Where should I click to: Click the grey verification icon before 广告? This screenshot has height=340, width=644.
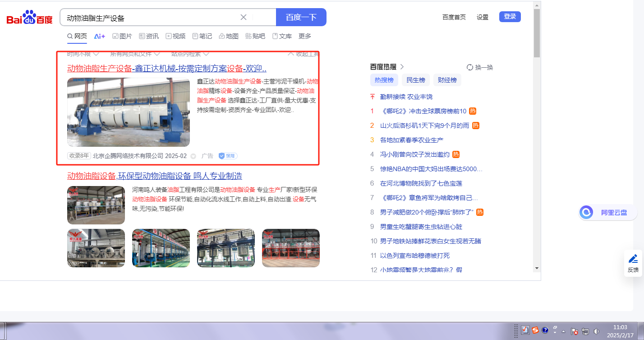pos(193,156)
